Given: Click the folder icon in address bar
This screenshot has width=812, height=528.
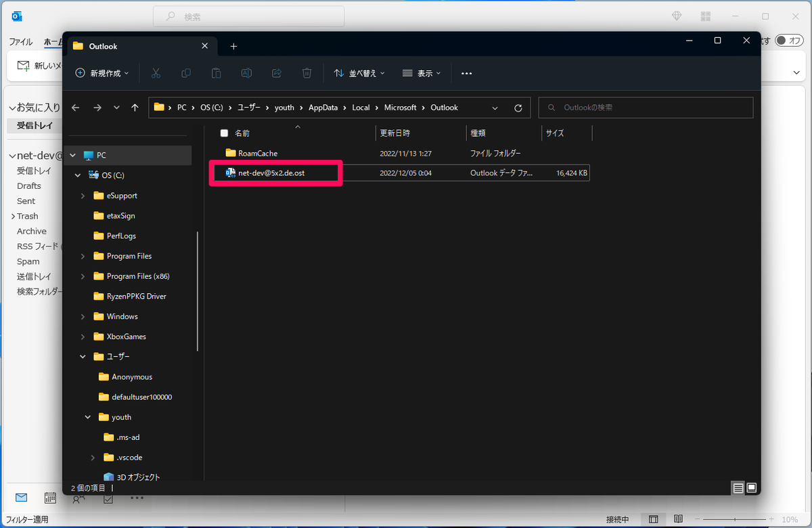Looking at the screenshot, I should coord(160,108).
